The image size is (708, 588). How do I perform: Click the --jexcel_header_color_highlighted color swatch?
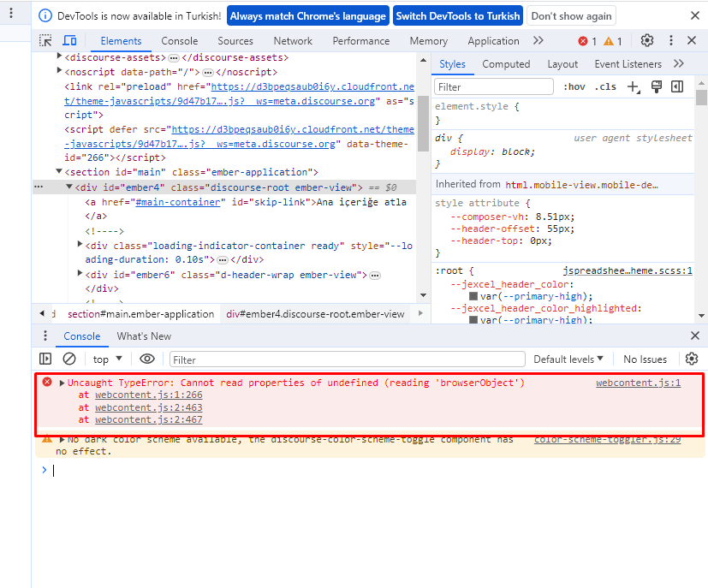point(473,319)
